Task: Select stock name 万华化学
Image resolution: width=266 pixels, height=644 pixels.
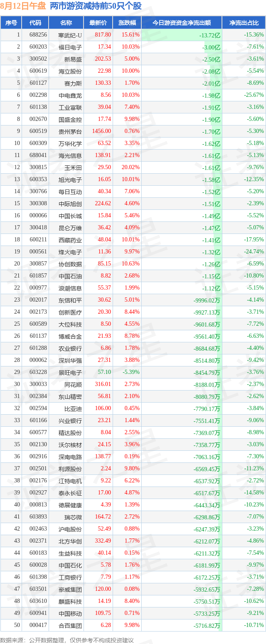Action: [70, 144]
